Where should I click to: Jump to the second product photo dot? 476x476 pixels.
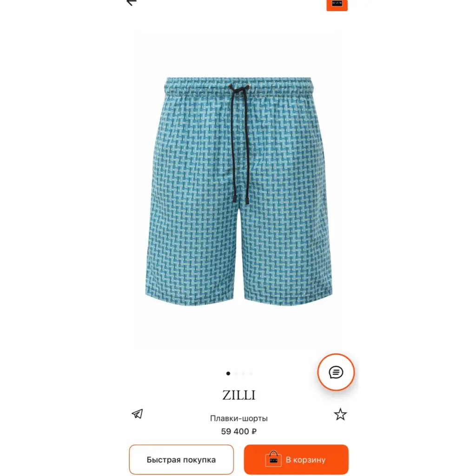(236, 373)
